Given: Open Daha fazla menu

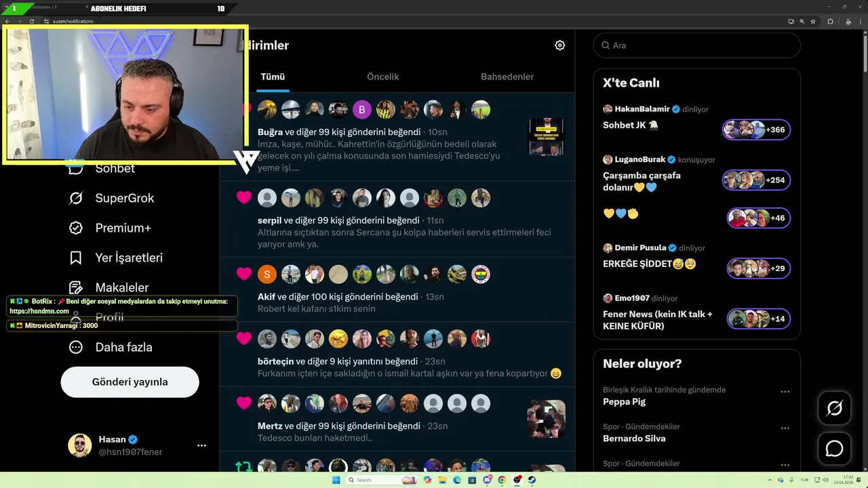Looking at the screenshot, I should [x=110, y=347].
